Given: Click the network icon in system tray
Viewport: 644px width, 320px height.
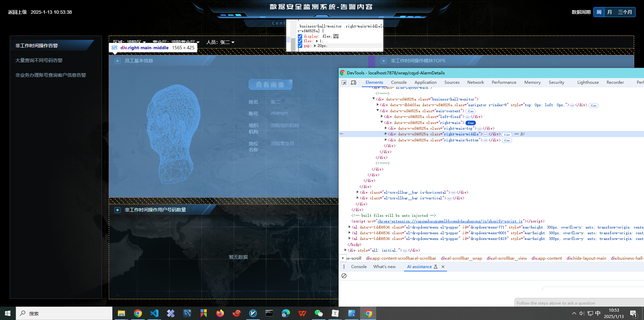Looking at the screenshot, I should coord(590,314).
